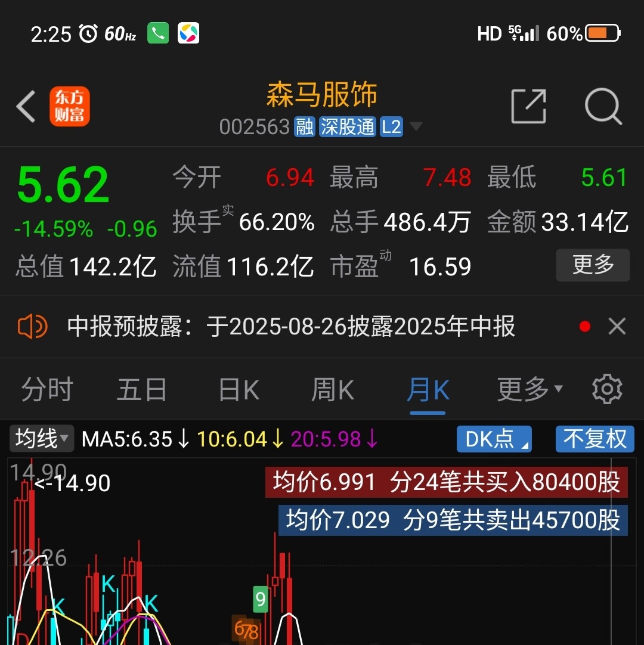Tap the L2 level badge
The height and width of the screenshot is (645, 644).
point(391,127)
